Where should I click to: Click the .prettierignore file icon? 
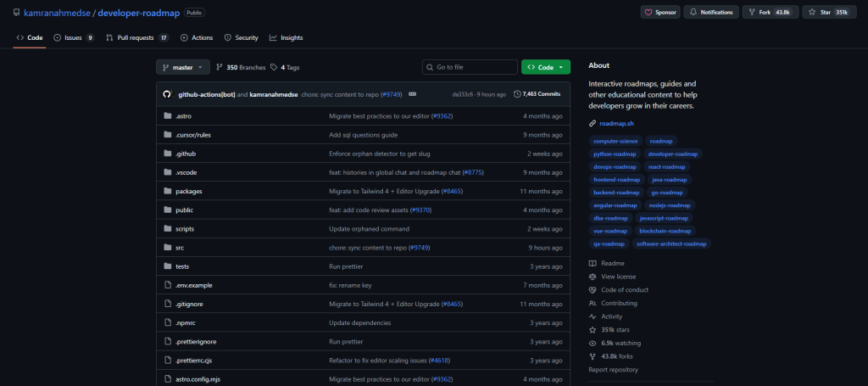point(168,342)
